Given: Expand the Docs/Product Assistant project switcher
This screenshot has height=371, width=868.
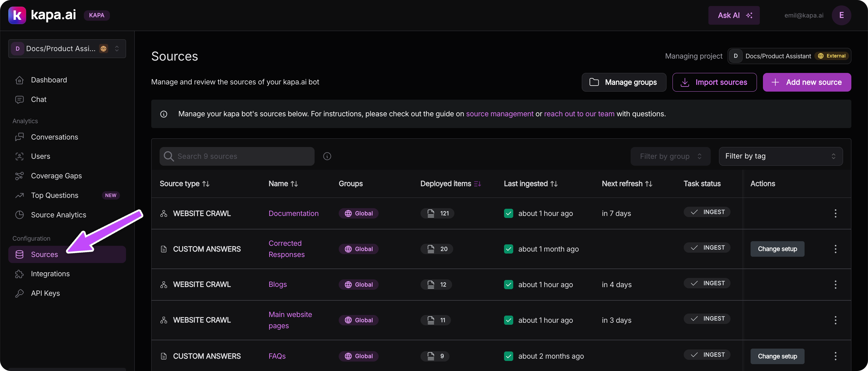Looking at the screenshot, I should 67,49.
